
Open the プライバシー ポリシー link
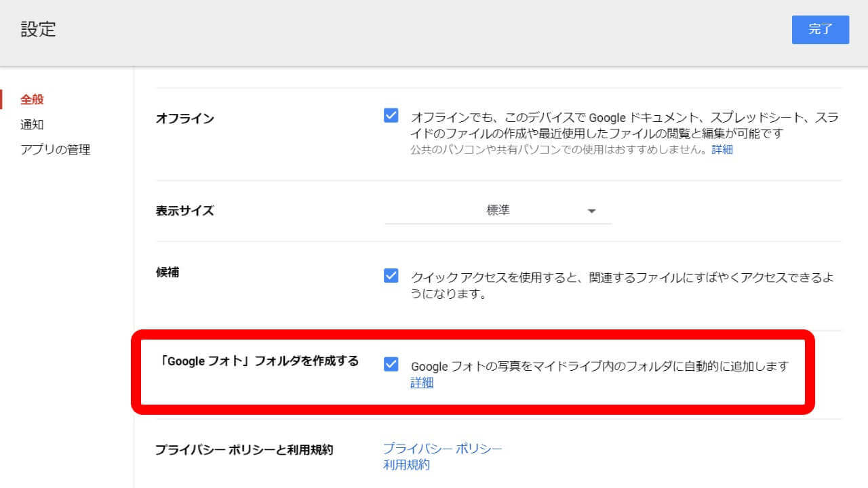442,449
